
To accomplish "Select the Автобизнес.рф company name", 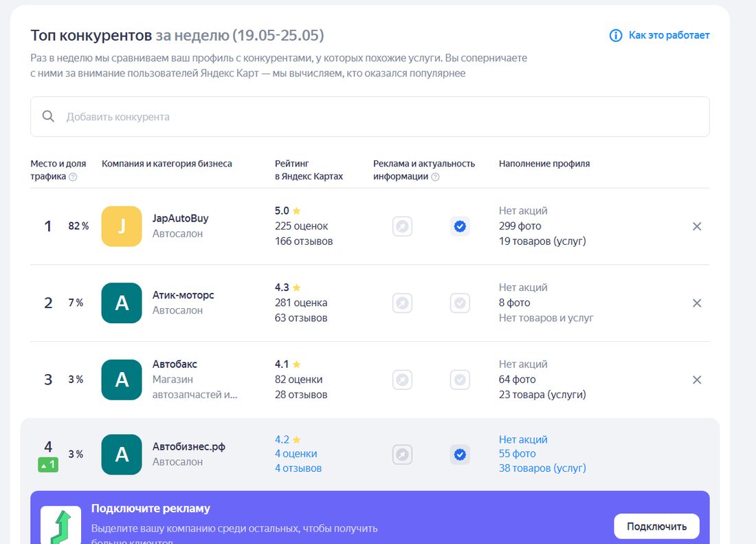I will coord(189,446).
